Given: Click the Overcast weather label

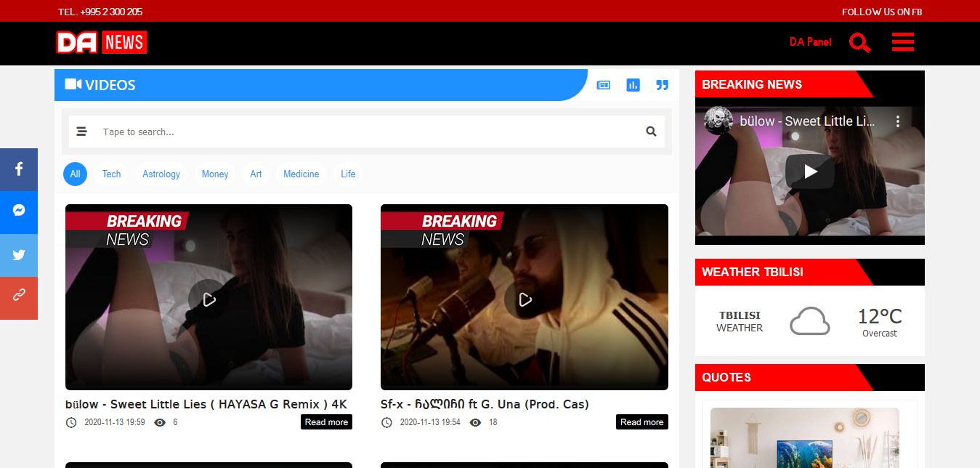Looking at the screenshot, I should 880,334.
